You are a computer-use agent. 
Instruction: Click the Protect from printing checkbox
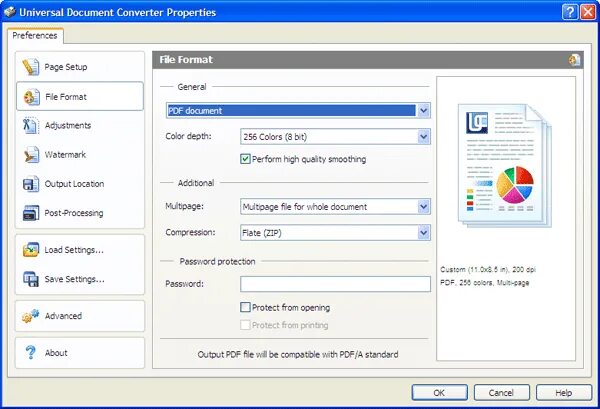[245, 325]
